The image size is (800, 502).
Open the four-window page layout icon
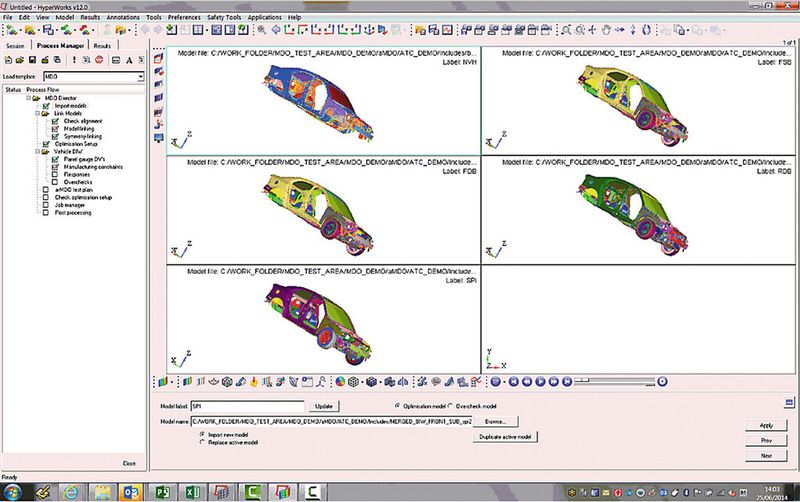[197, 30]
